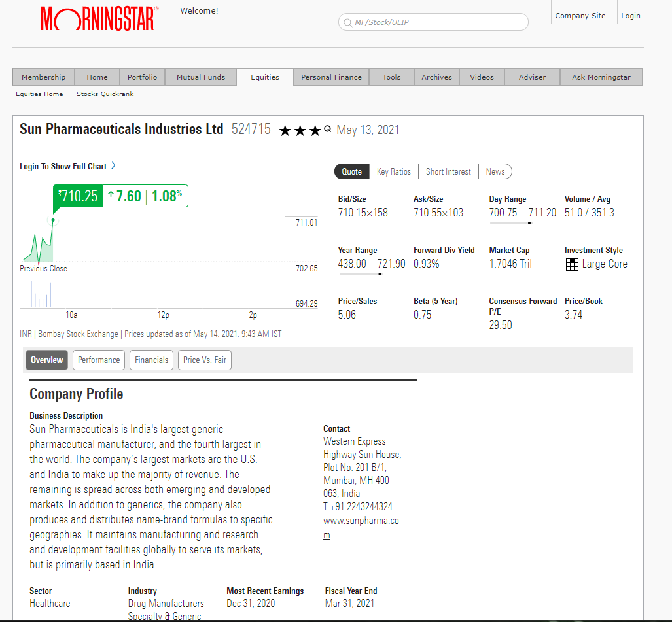This screenshot has height=622, width=672.
Task: Open the Personal Finance menu tab
Action: coord(331,77)
